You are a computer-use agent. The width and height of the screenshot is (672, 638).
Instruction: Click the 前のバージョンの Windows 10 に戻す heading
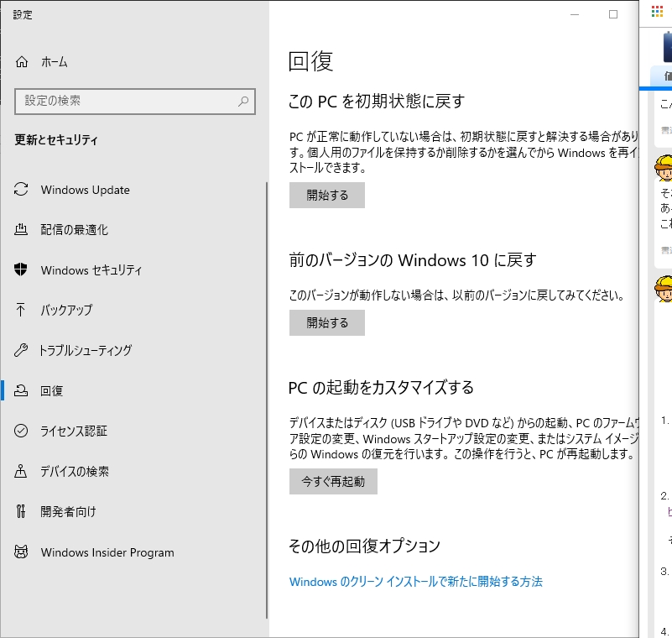pos(412,260)
